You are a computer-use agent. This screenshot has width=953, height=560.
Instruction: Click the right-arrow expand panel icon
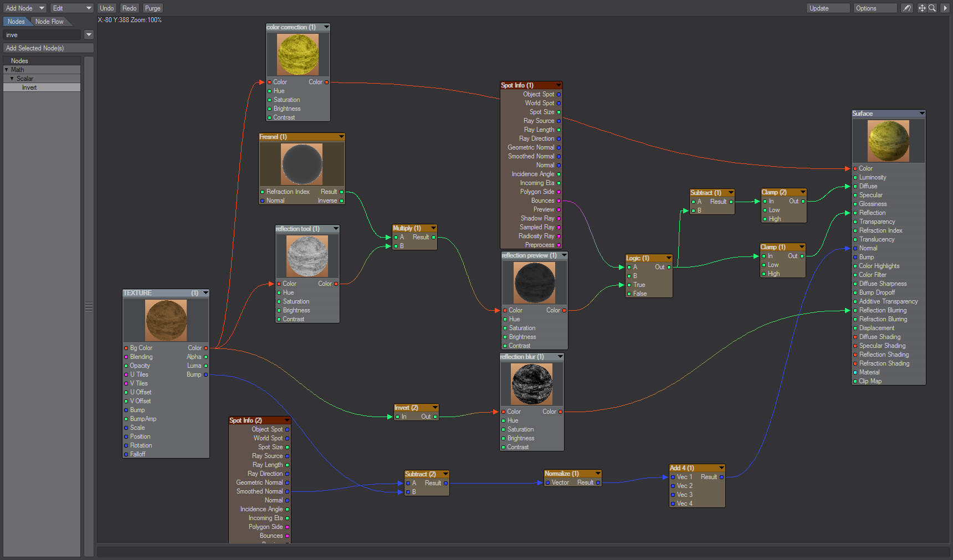(945, 8)
